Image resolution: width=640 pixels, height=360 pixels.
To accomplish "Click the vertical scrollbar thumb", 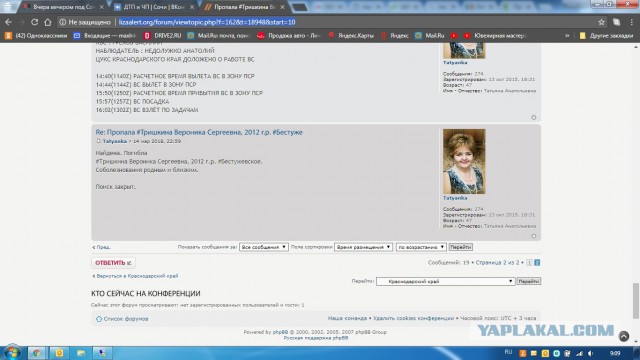I will pos(636,301).
